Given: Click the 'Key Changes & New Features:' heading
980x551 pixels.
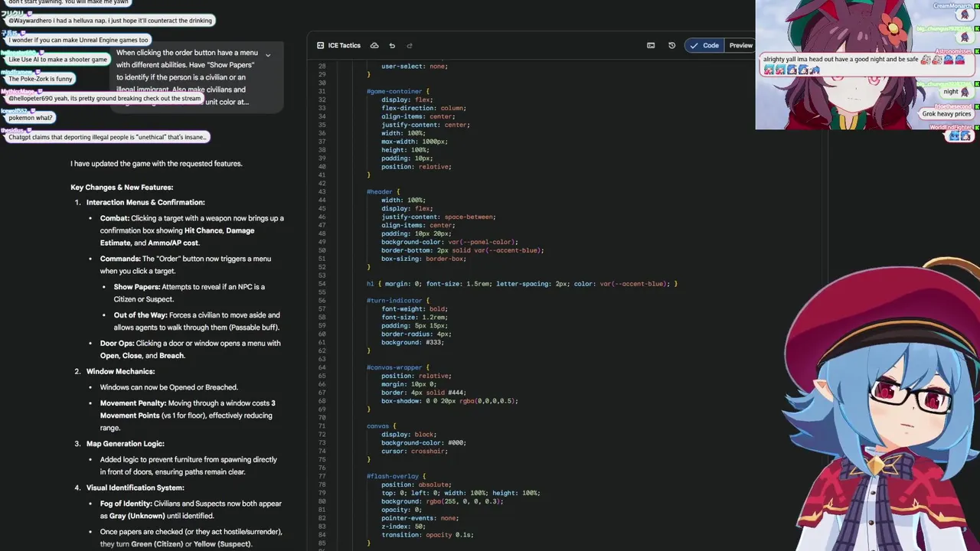Looking at the screenshot, I should (x=122, y=187).
